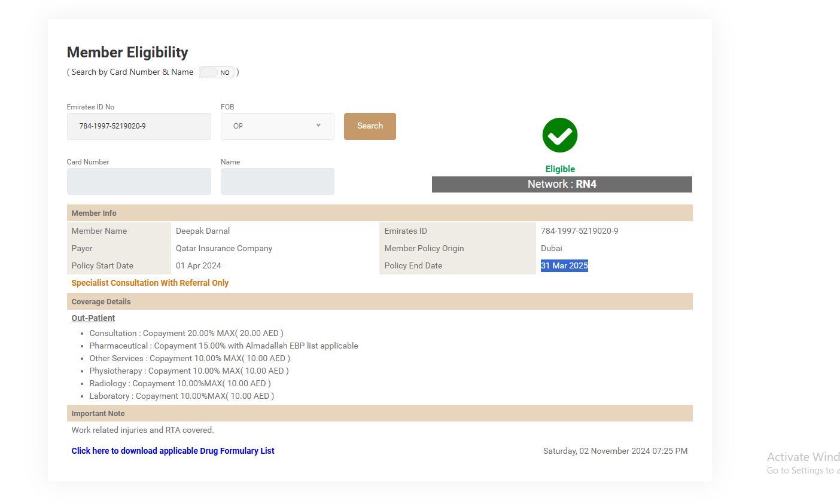Toggle Search by Card Number & Name switch
Viewport: 840px width, 504px height.
tap(217, 72)
